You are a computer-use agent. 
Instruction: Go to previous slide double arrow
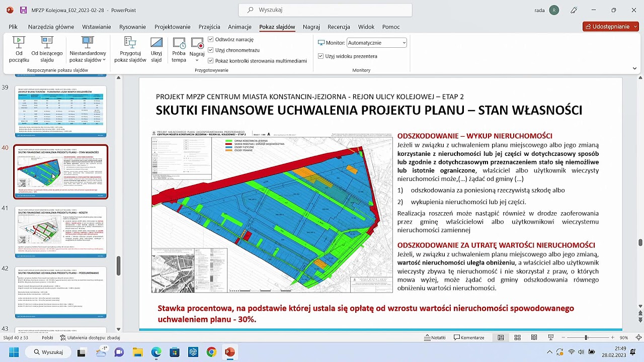(x=640, y=313)
